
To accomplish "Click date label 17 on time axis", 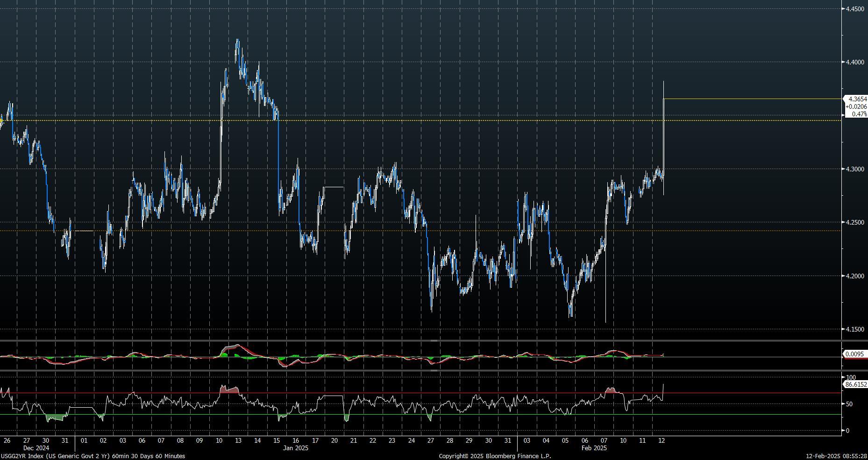I will pyautogui.click(x=315, y=440).
